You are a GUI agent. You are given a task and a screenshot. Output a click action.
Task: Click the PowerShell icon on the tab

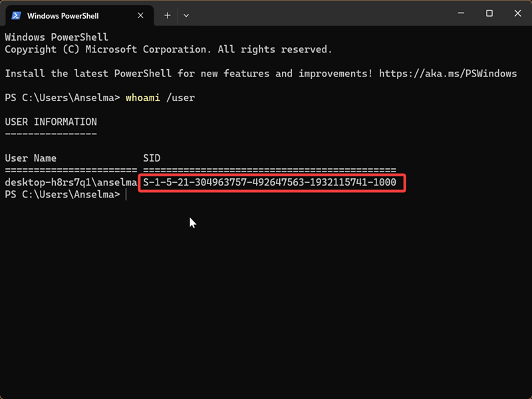(16, 15)
